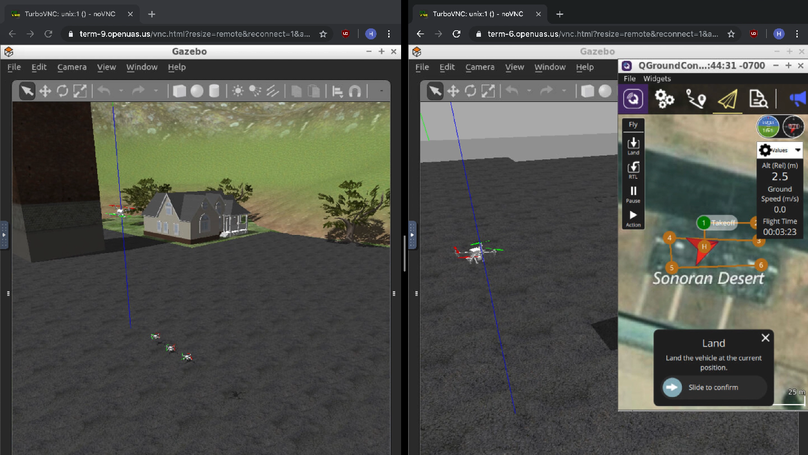Add a point light in left Gazebo
This screenshot has width=808, height=455.
[238, 91]
